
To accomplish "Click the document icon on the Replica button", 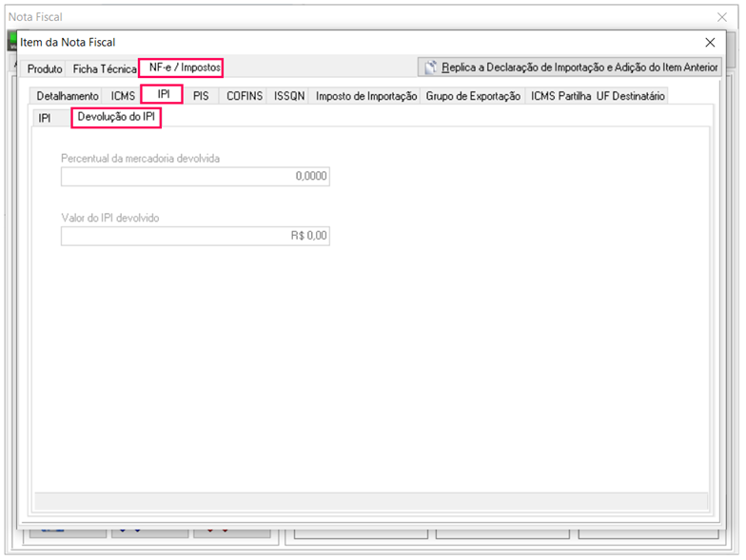I will [431, 68].
